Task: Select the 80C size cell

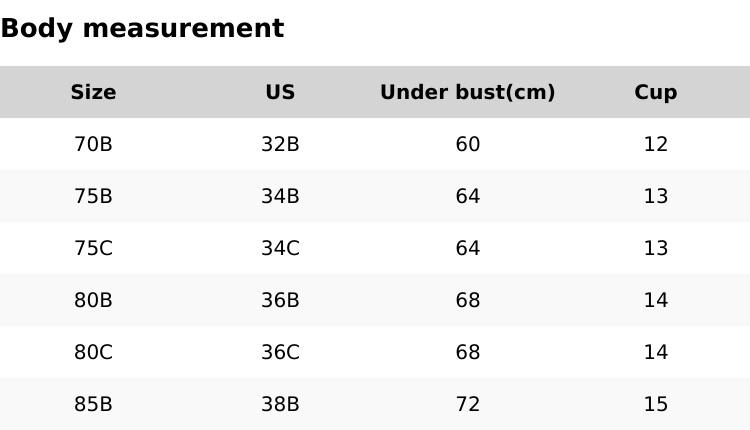Action: [93, 352]
